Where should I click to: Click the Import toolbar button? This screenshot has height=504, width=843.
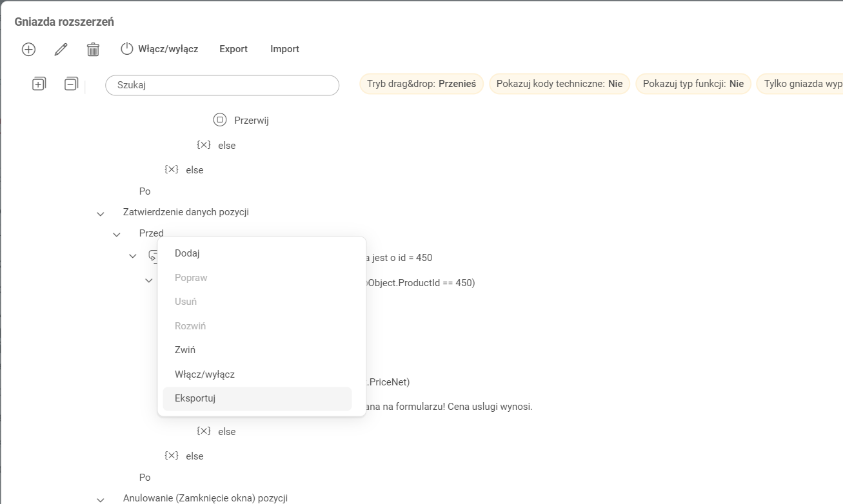point(284,49)
